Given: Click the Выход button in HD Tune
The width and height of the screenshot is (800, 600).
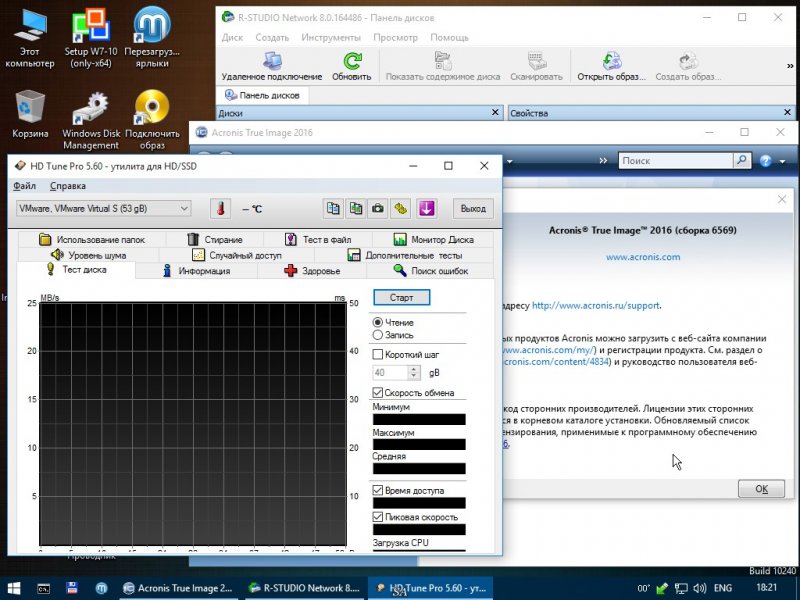Looking at the screenshot, I should click(473, 209).
